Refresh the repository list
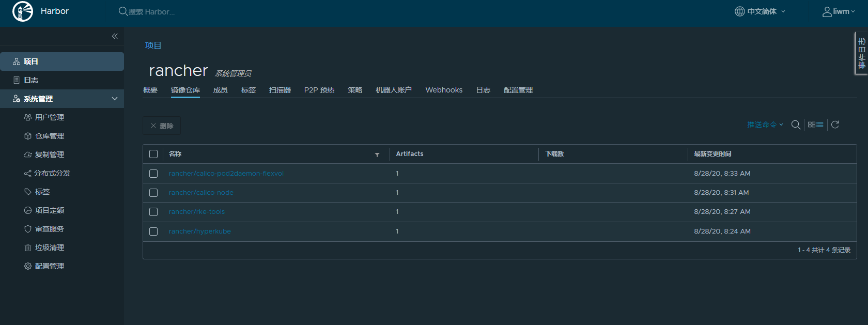The height and width of the screenshot is (325, 868). [835, 125]
